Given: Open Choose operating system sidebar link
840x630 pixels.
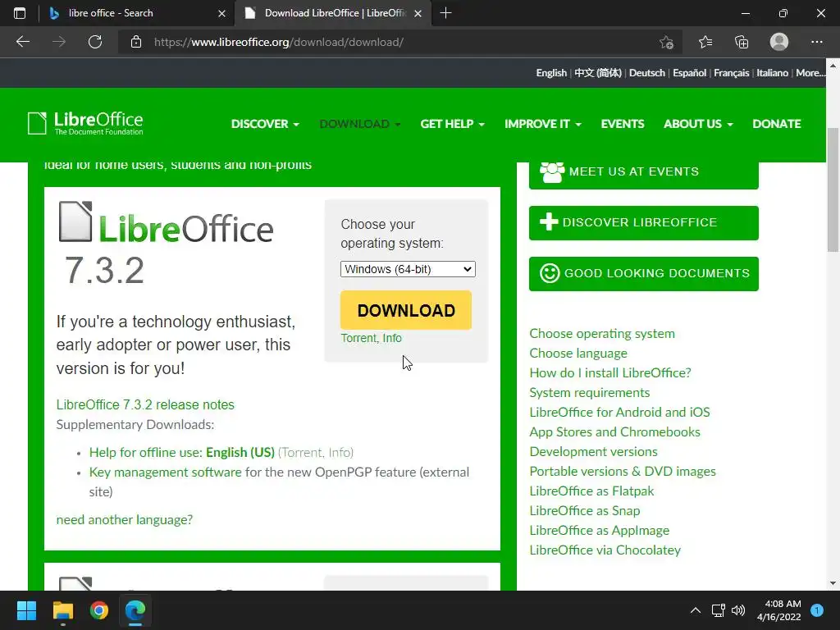Looking at the screenshot, I should point(602,333).
